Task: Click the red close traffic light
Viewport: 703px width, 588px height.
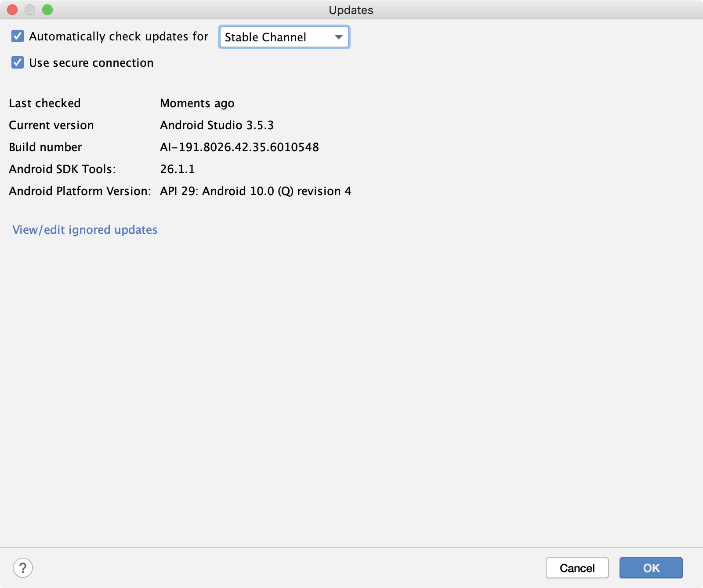Action: tap(12, 10)
